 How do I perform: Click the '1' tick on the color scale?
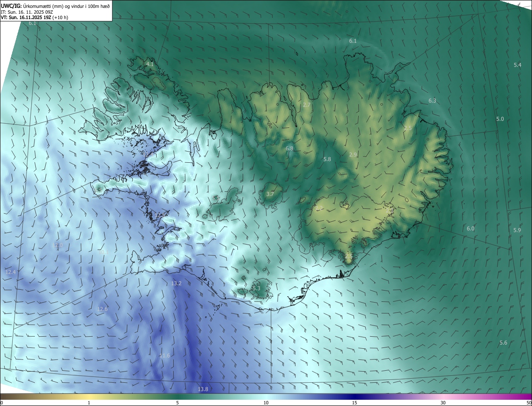coord(89,403)
